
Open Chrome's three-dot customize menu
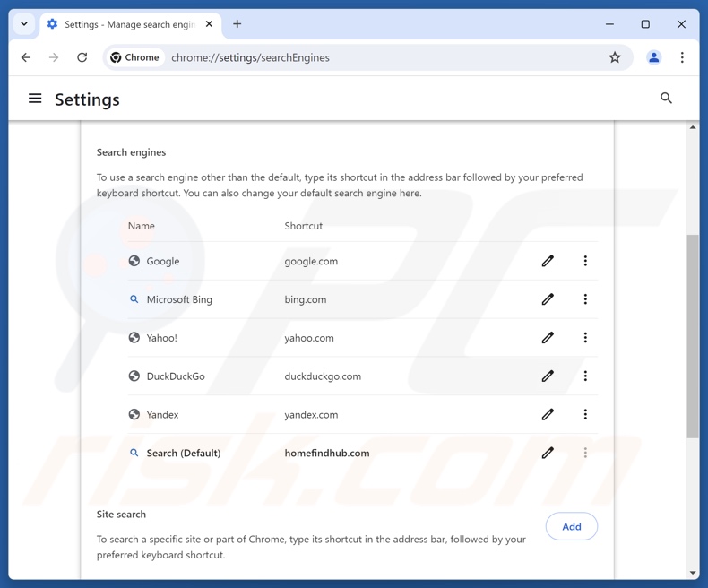682,57
